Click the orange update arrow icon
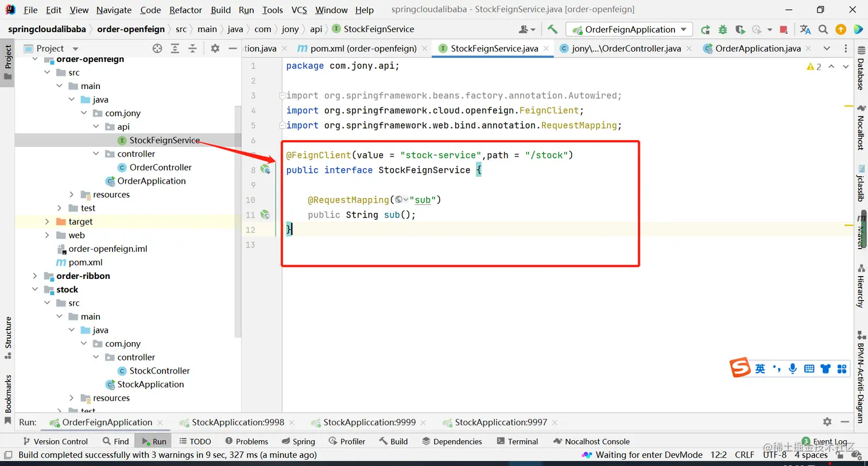 pyautogui.click(x=840, y=29)
